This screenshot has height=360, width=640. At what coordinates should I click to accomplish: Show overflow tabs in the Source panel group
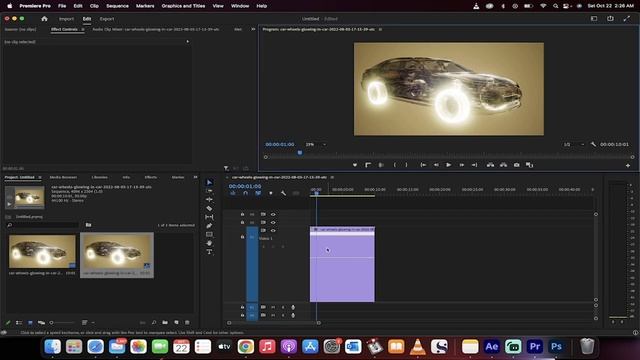253,29
